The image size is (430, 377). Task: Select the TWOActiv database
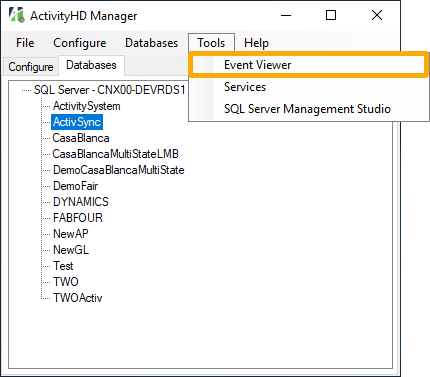78,298
